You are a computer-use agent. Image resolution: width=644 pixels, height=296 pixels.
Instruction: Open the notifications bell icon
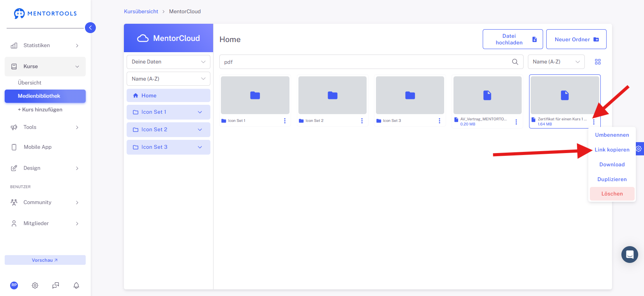coord(76,285)
